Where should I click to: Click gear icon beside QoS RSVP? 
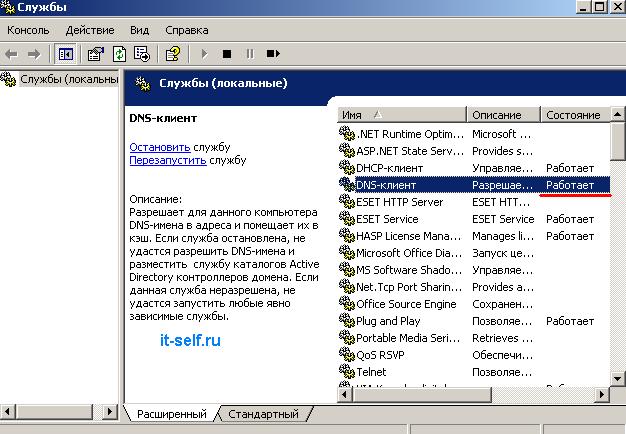[x=347, y=354]
